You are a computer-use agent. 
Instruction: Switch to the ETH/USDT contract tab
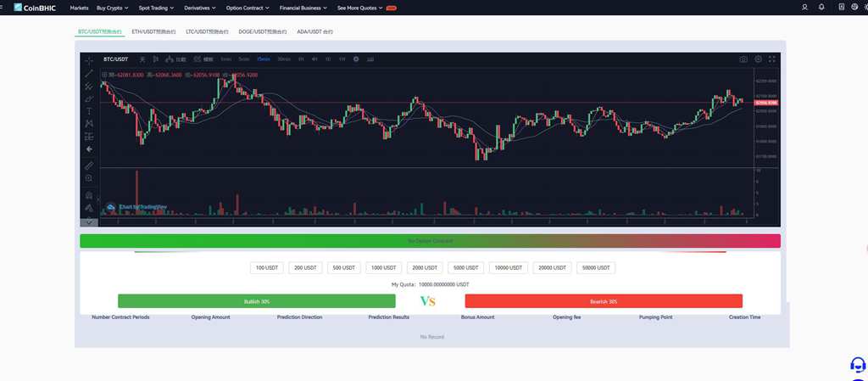pyautogui.click(x=153, y=31)
